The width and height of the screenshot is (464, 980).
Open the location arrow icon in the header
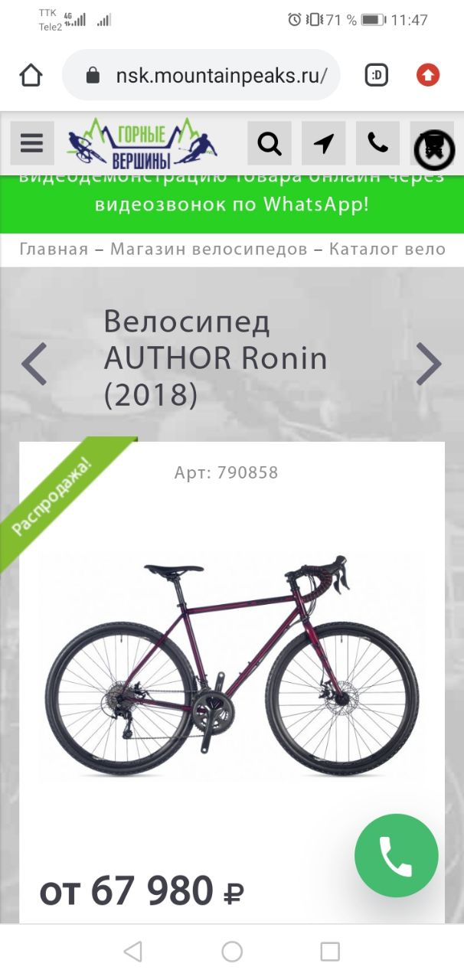click(324, 143)
